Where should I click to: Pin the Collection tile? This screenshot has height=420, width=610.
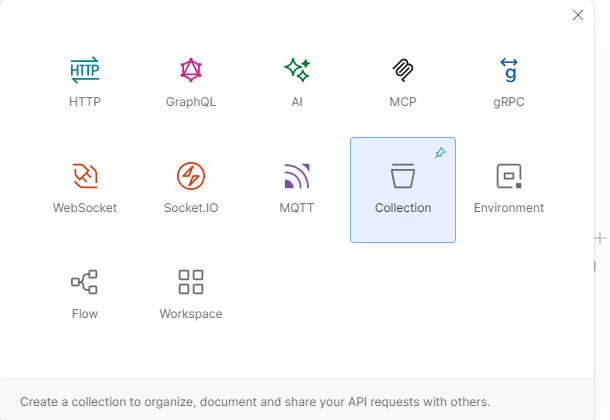point(440,153)
